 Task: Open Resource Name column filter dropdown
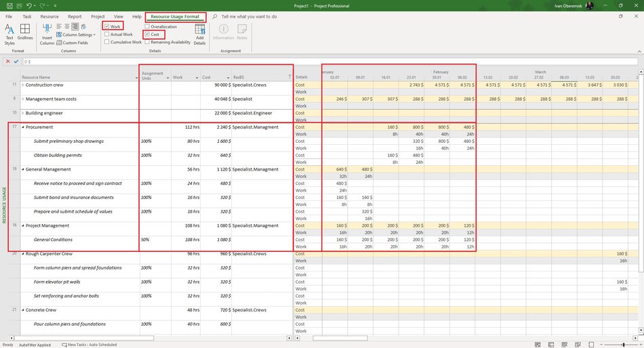136,78
